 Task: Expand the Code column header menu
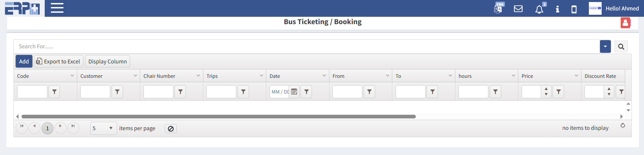click(72, 76)
